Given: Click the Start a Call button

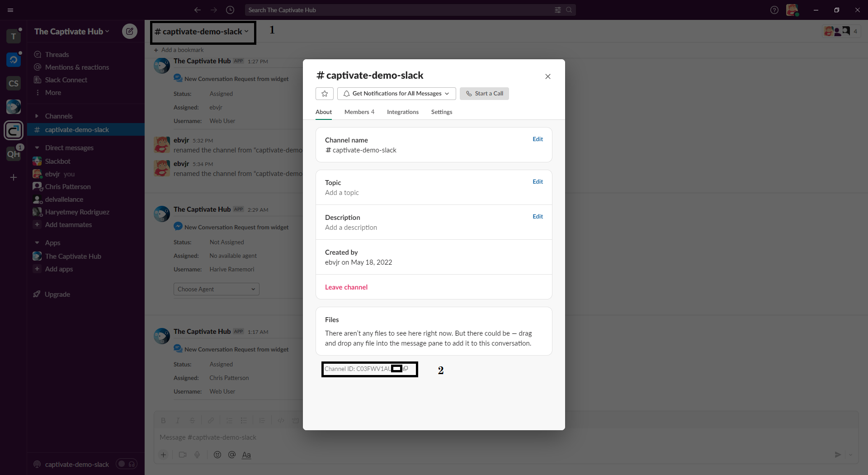Looking at the screenshot, I should (x=484, y=94).
